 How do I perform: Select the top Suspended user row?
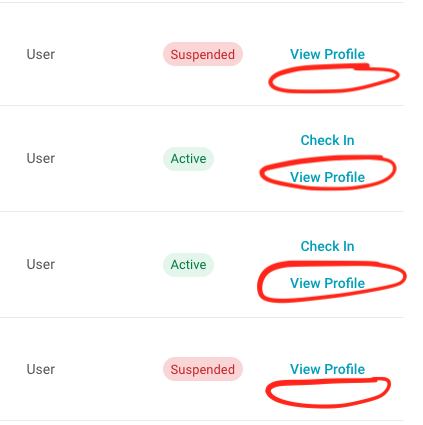[x=202, y=54]
